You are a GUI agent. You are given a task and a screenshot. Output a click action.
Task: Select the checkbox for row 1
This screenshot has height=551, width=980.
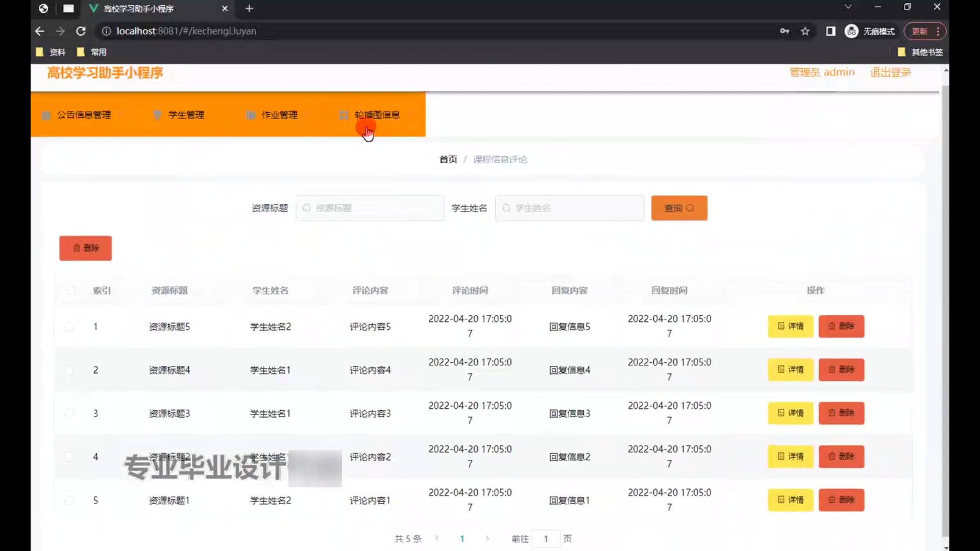tap(69, 327)
